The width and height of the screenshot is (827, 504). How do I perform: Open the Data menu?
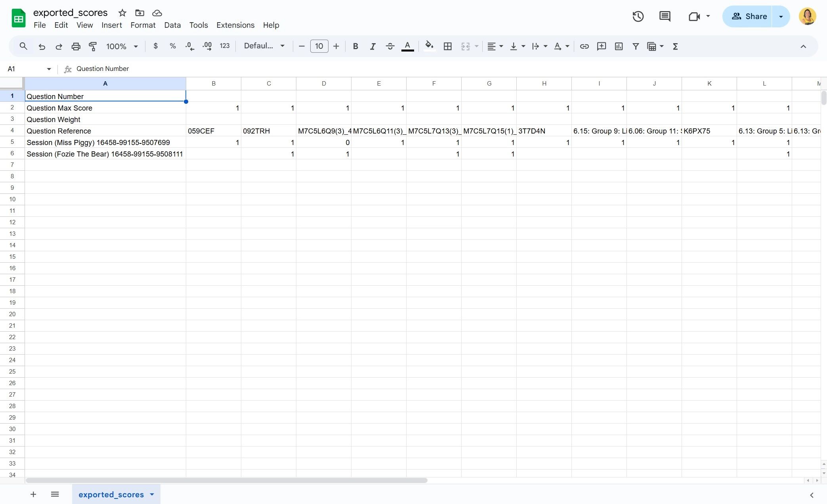click(x=172, y=25)
